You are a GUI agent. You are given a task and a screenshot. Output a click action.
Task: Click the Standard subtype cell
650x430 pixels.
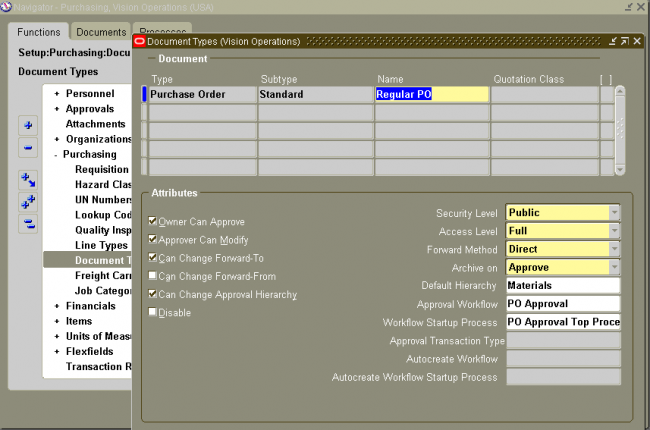tap(315, 95)
